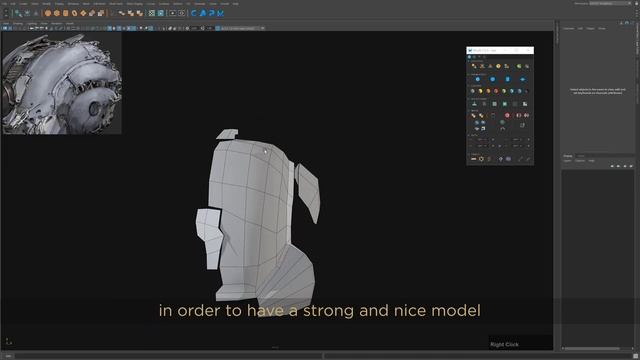
Task: Click the magnifier shelf icon near the left
Action: [x=18, y=13]
